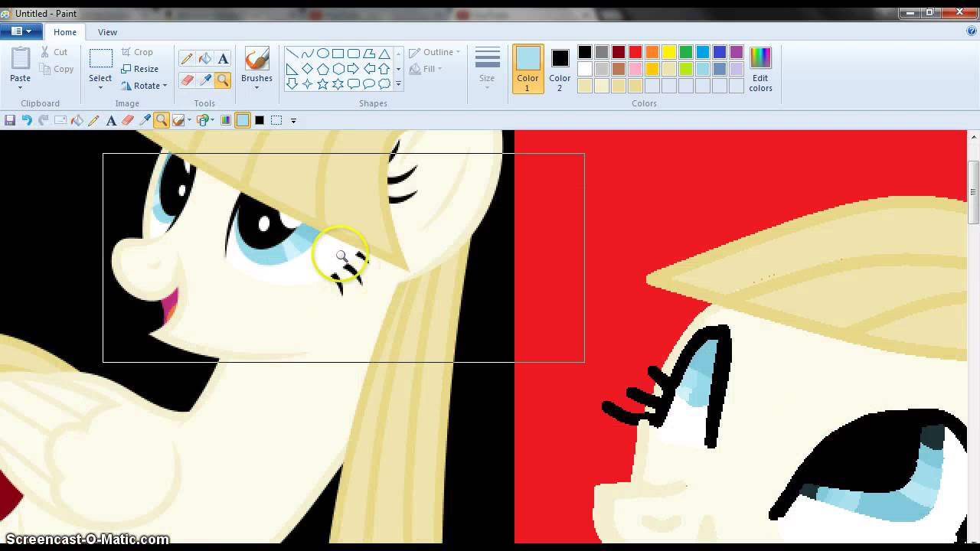Image resolution: width=980 pixels, height=551 pixels.
Task: Select the Rounded rectangle shape
Action: [x=354, y=54]
